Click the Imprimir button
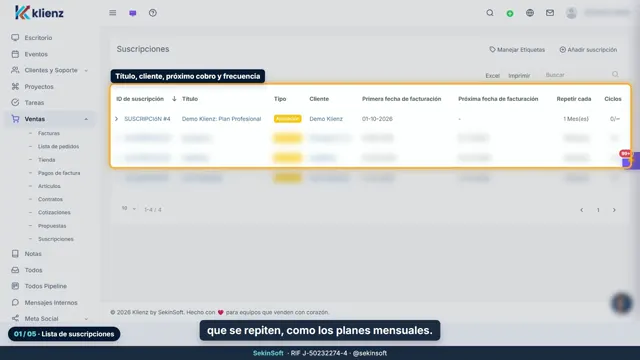Viewport: 640px width, 360px height. pos(519,76)
